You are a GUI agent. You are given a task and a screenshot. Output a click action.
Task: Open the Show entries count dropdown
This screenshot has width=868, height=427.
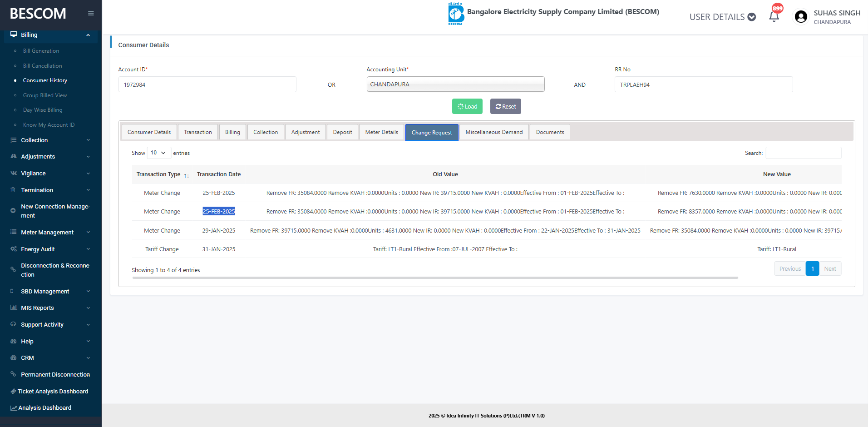pyautogui.click(x=159, y=153)
